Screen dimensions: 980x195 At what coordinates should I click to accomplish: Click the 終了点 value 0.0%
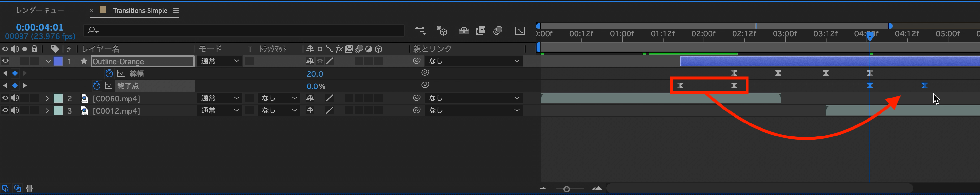316,86
